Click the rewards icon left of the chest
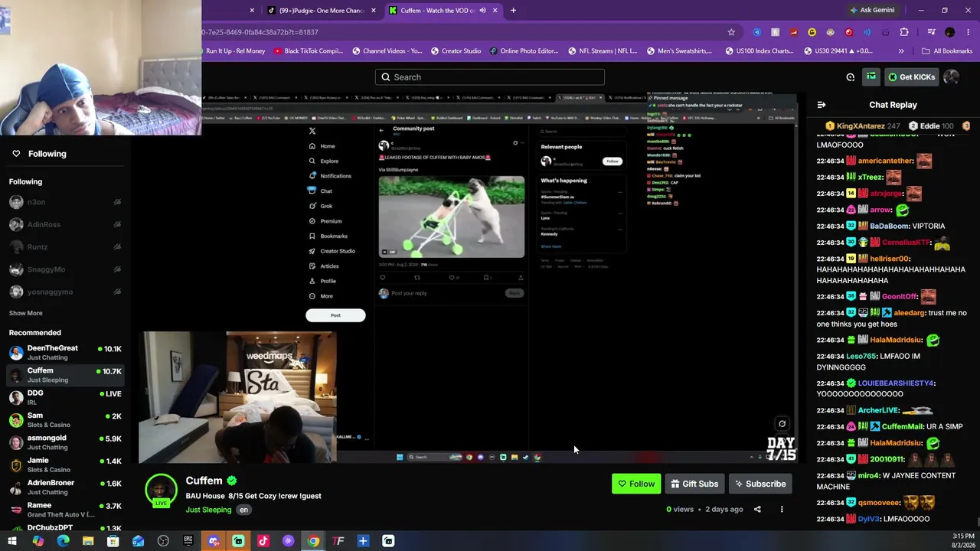 [x=850, y=77]
